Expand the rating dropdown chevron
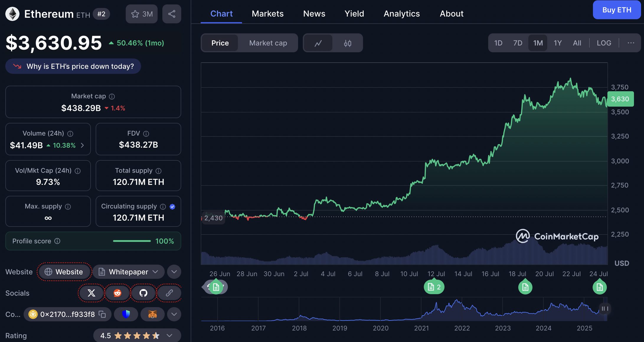This screenshot has height=342, width=644. coord(169,336)
